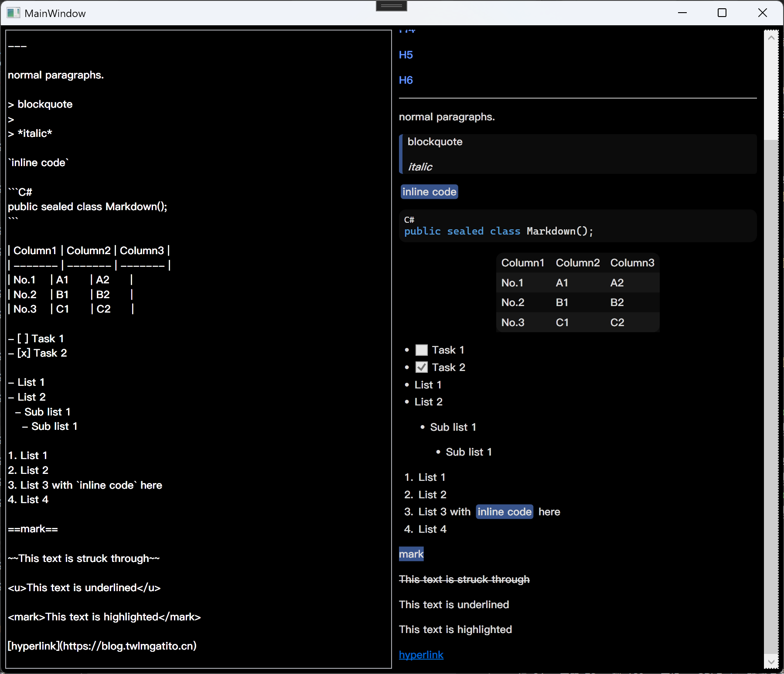784x674 pixels.
Task: Uncheck the Task 2 checkbox in preview
Action: tap(421, 368)
